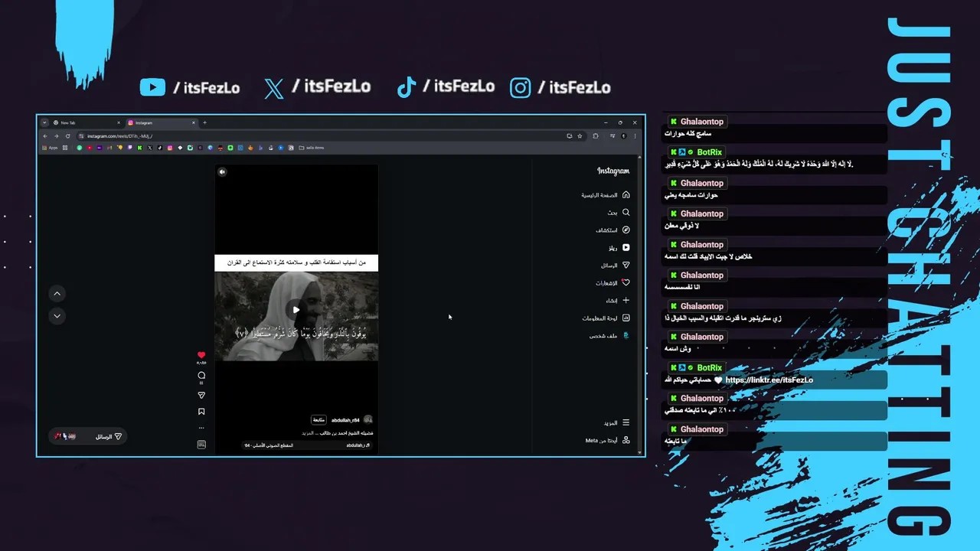Open the Twitch bookmark in bookmarks bar
Image resolution: width=980 pixels, height=551 pixels.
coord(129,148)
